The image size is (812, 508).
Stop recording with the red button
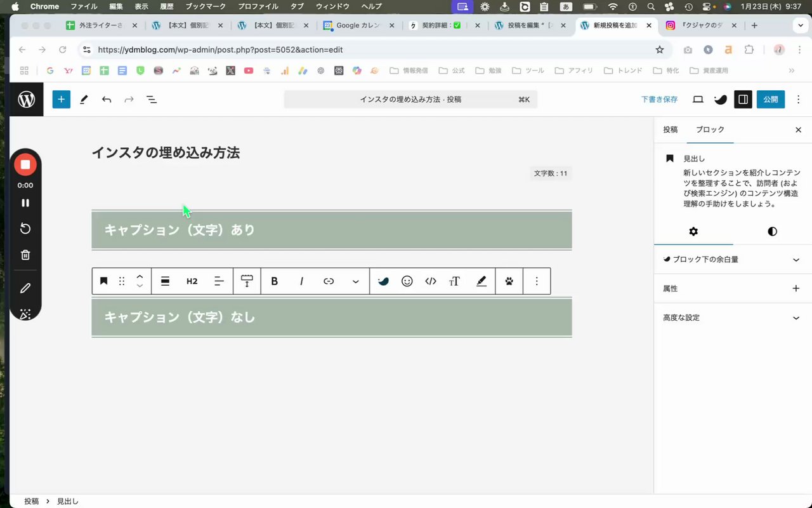click(x=25, y=164)
